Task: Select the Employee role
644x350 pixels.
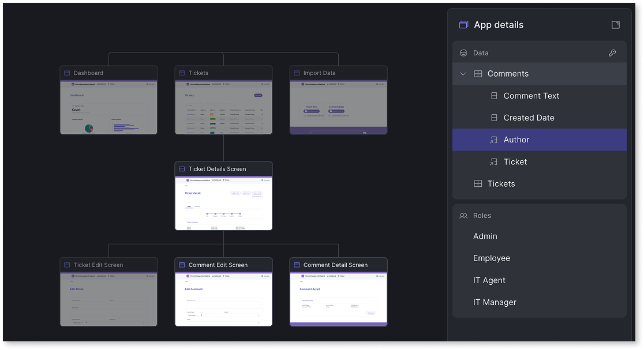Action: 492,258
